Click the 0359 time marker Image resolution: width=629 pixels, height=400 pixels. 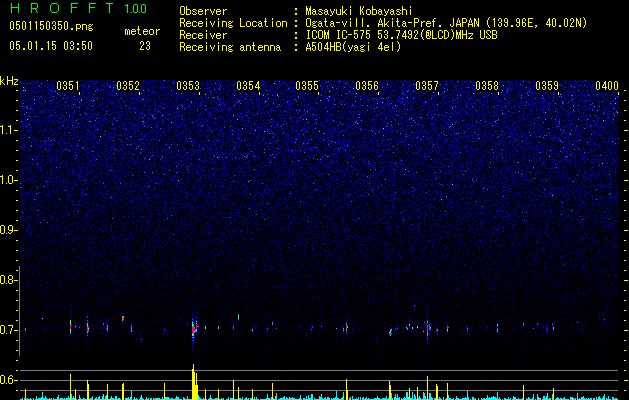click(x=546, y=86)
